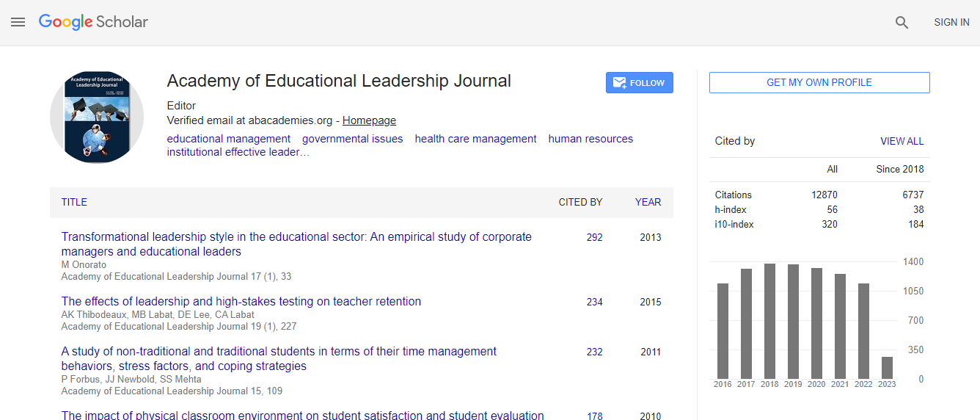Click citation count 292
Screen dimensions: 980x420
(x=594, y=237)
